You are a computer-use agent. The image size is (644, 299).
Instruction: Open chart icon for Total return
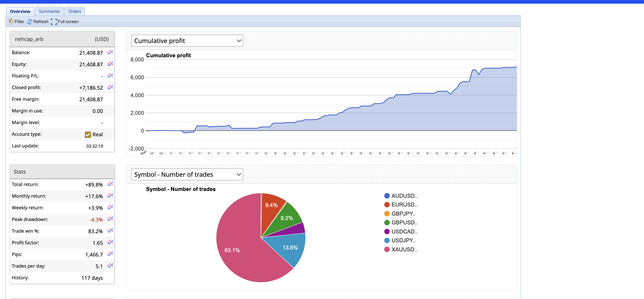tap(110, 184)
